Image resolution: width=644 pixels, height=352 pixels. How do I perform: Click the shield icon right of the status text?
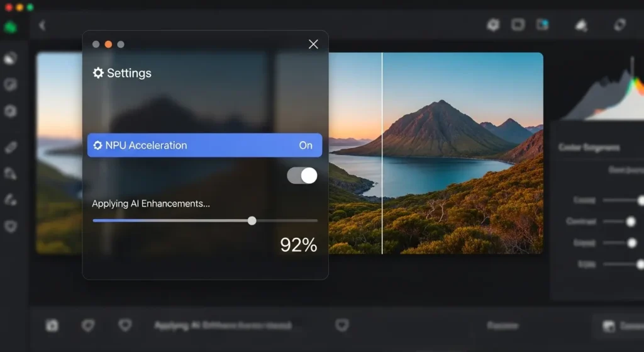tap(341, 326)
